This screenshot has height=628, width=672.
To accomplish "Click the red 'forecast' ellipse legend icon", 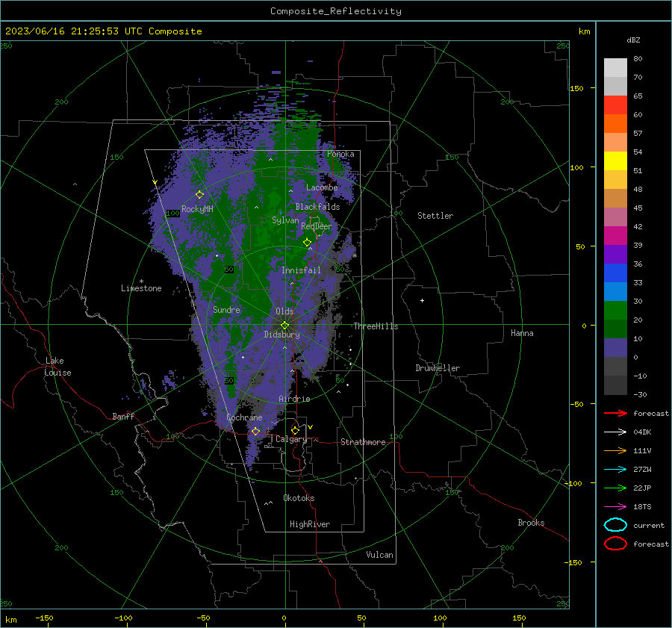I will (615, 544).
